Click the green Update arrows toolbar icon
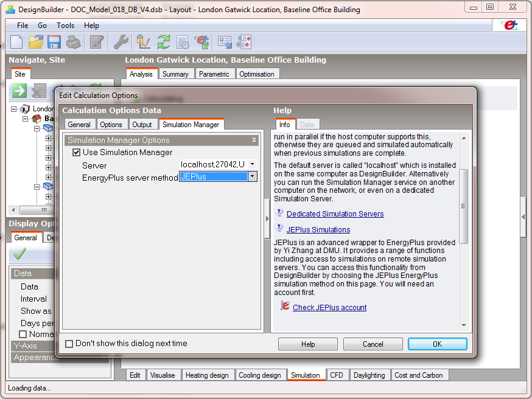Screen dimensions: 532x399 click(164, 42)
